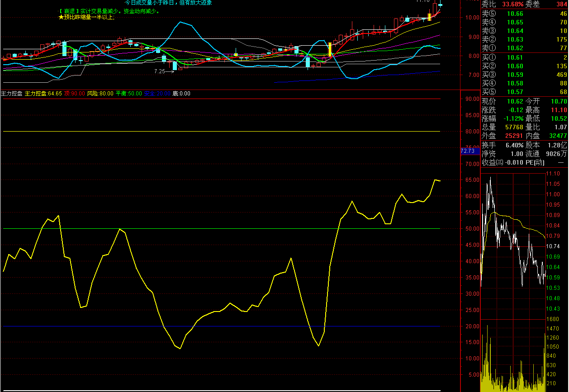The height and width of the screenshot is (392, 569).
Task: Click the ★预比昨缩量一半以上 alert line
Action: click(x=86, y=18)
